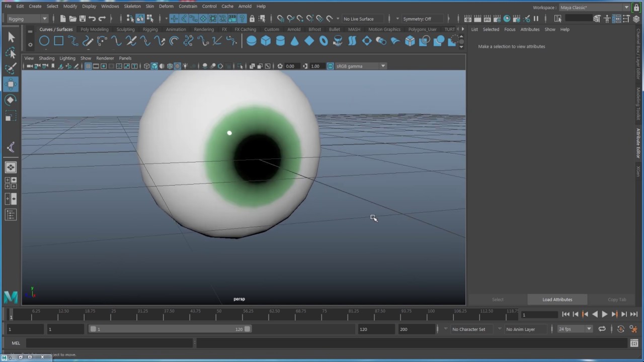Screen dimensions: 644x362
Task: Create a NURBS cube from shelf
Action: click(x=266, y=41)
